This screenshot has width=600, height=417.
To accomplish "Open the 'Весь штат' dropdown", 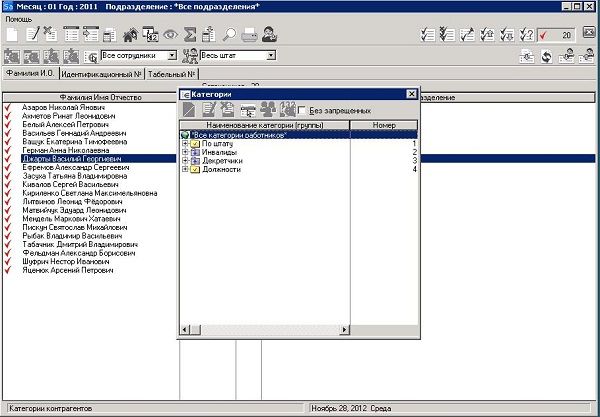I will pos(275,56).
